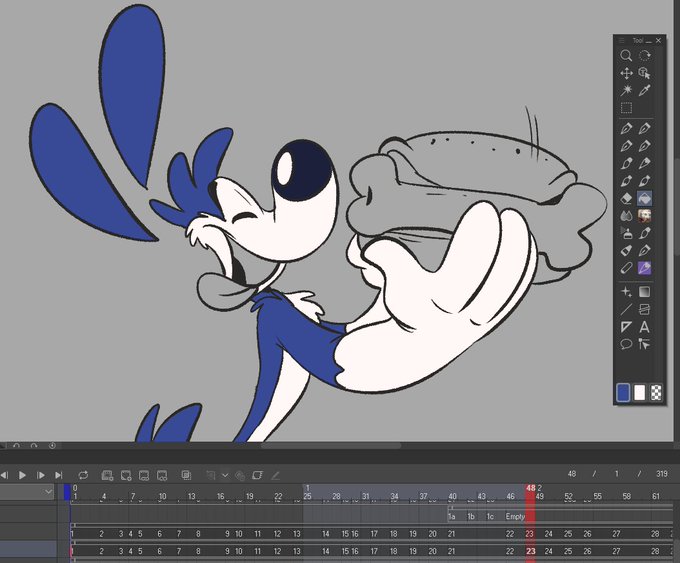The width and height of the screenshot is (680, 563).
Task: Select the Eraser tool beside Fill
Action: tap(626, 198)
